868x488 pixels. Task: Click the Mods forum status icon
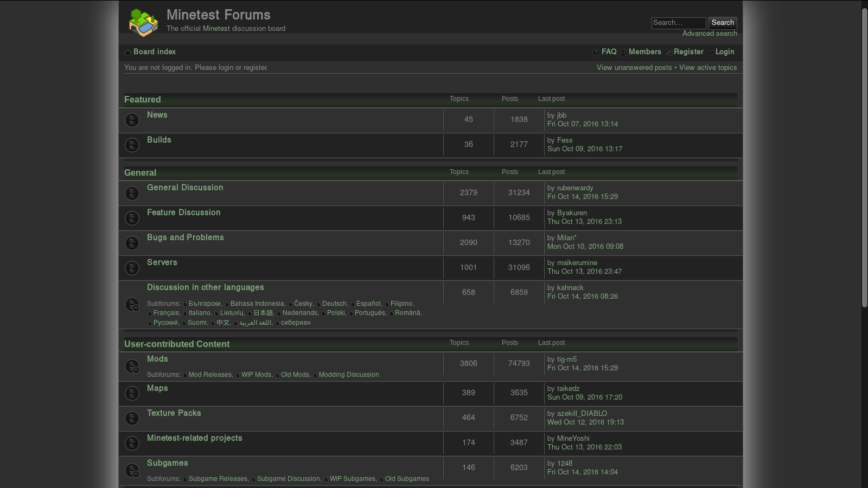[132, 367]
